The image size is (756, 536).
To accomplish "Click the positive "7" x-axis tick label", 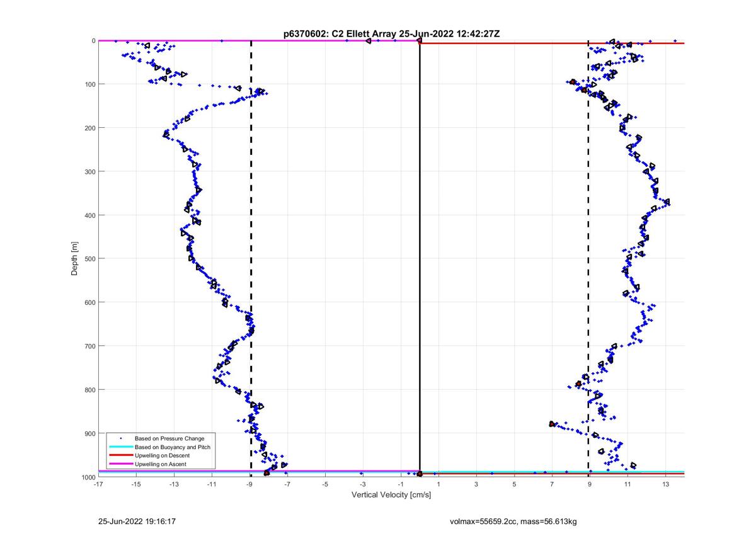I will coord(552,484).
